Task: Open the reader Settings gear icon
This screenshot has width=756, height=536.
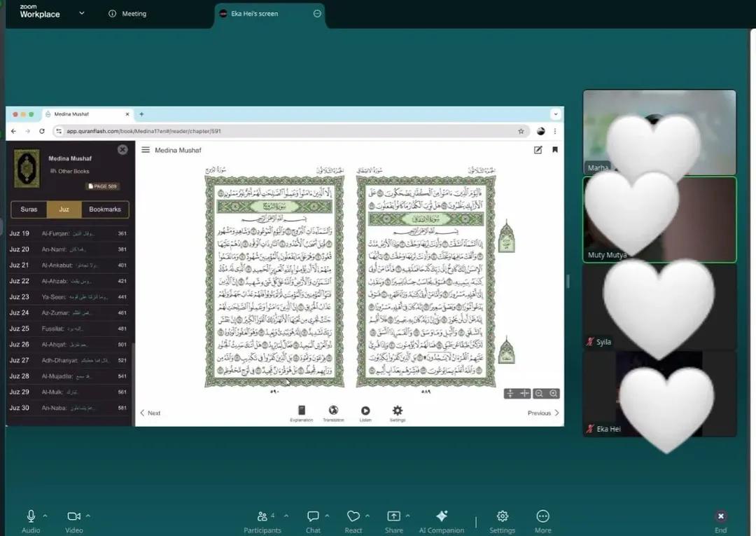Action: click(x=398, y=411)
